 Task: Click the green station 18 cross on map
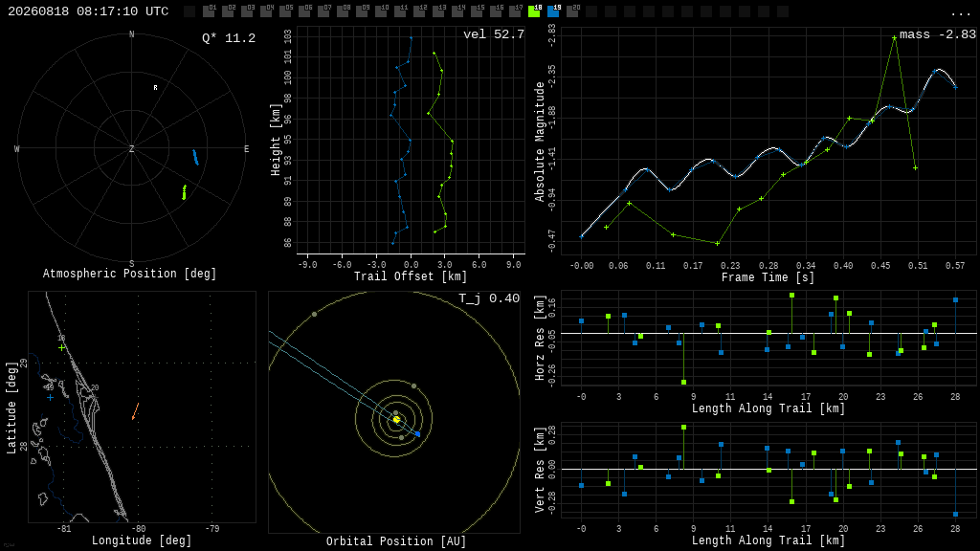pyautogui.click(x=61, y=347)
